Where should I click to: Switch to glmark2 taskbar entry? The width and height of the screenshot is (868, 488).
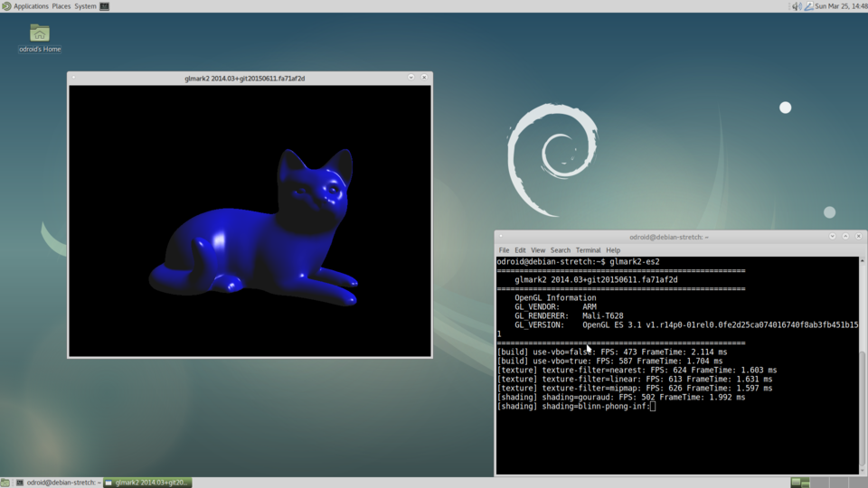point(147,483)
